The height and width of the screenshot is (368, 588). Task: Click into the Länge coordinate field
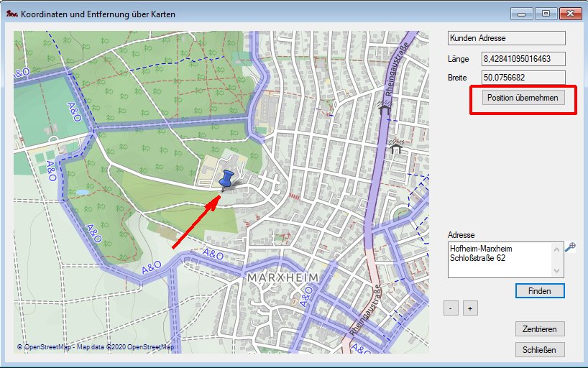click(x=523, y=59)
